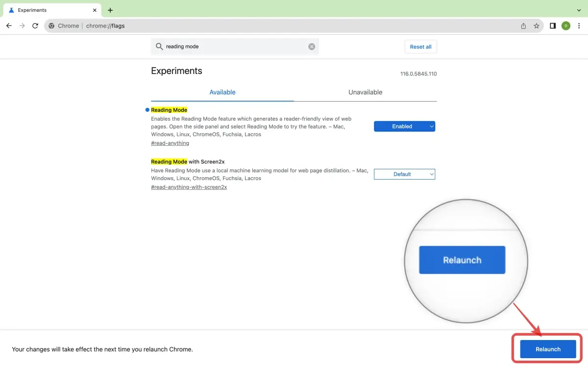Select the Available tab
This screenshot has width=588, height=368.
pyautogui.click(x=222, y=92)
